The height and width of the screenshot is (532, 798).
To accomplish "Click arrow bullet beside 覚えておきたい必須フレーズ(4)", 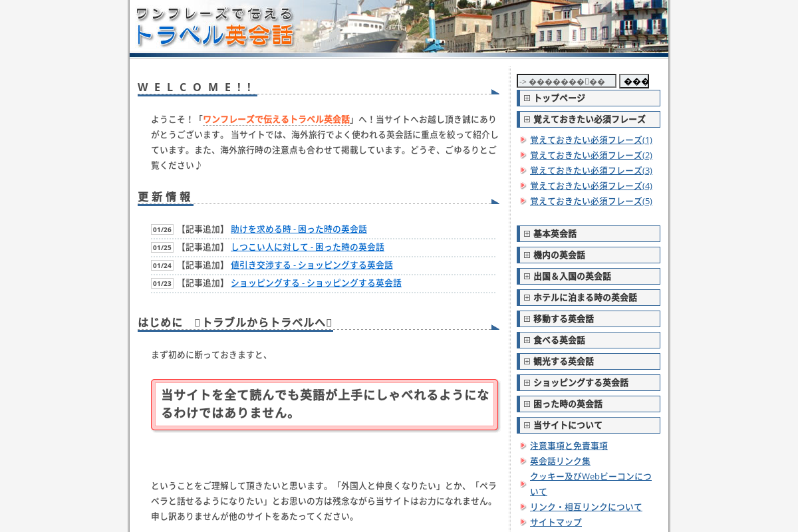I will [523, 186].
